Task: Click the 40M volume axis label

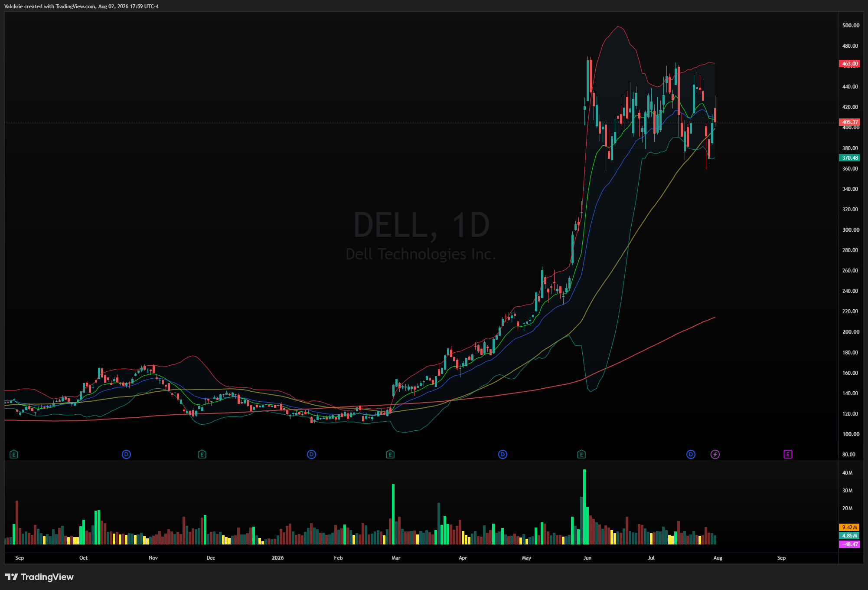Action: (x=847, y=473)
